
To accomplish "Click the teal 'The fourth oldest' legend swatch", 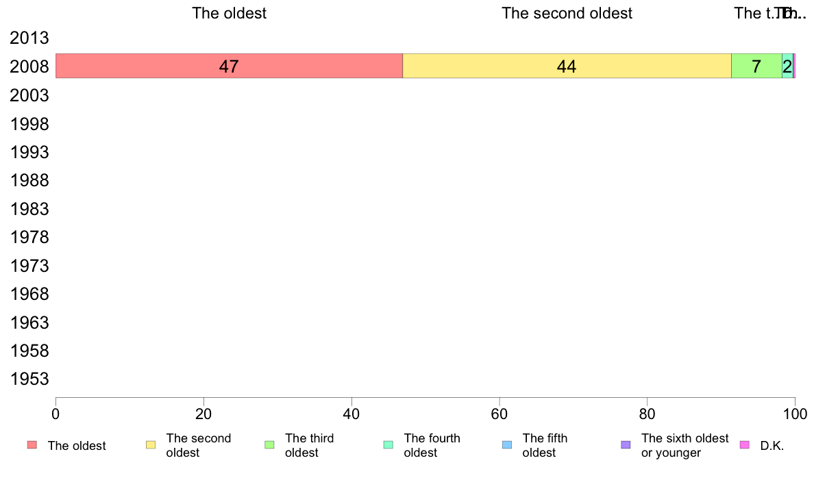I will click(x=388, y=445).
